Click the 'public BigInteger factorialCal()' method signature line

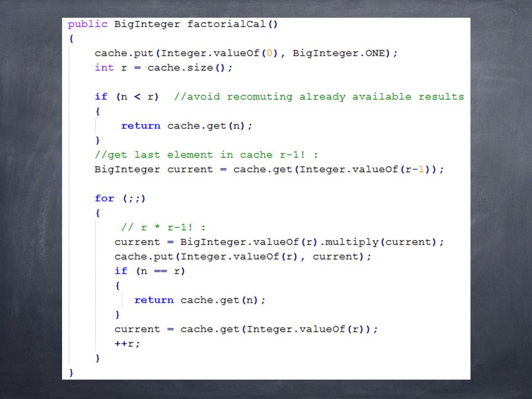[x=173, y=24]
